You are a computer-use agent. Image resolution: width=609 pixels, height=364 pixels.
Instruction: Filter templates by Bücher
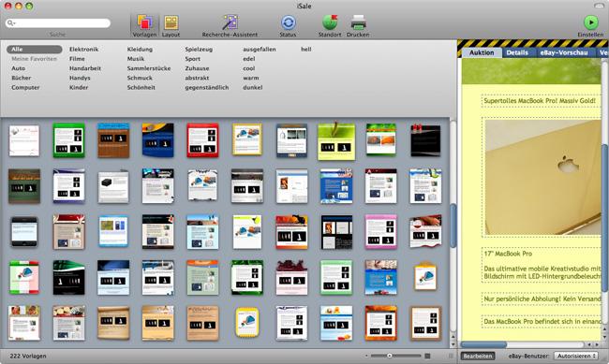pos(21,78)
